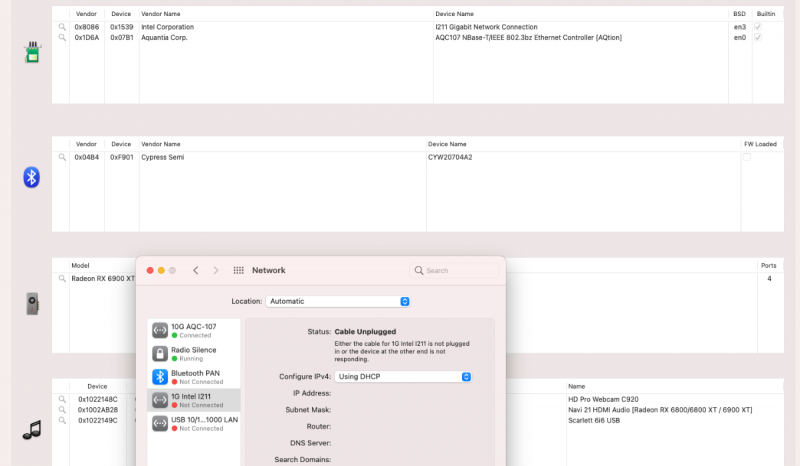Click 'Aquantia Corp.' vendor name cell
Viewport: 800px width, 466px height.
click(164, 38)
